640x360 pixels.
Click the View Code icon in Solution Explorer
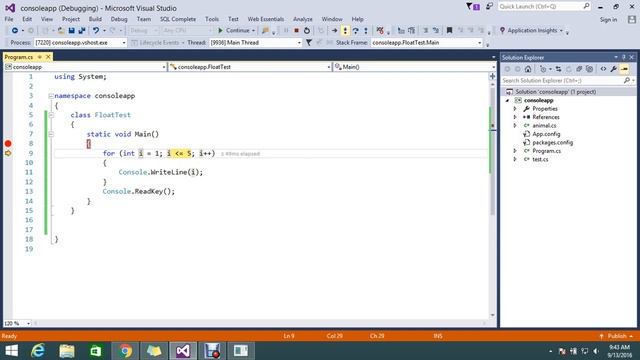(x=603, y=69)
